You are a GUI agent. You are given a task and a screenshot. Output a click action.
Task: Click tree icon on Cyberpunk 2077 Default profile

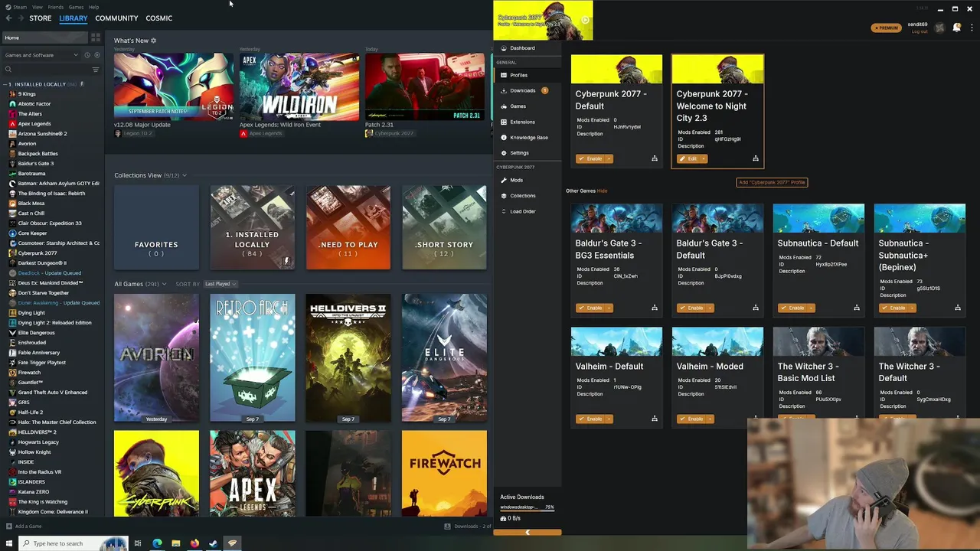coord(655,158)
